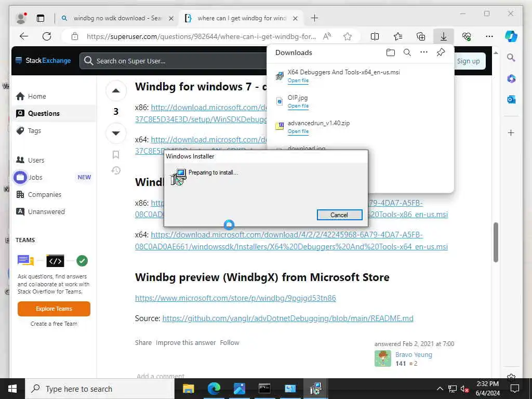Add a sidebar app with plus icon
The image size is (532, 399).
(x=511, y=132)
